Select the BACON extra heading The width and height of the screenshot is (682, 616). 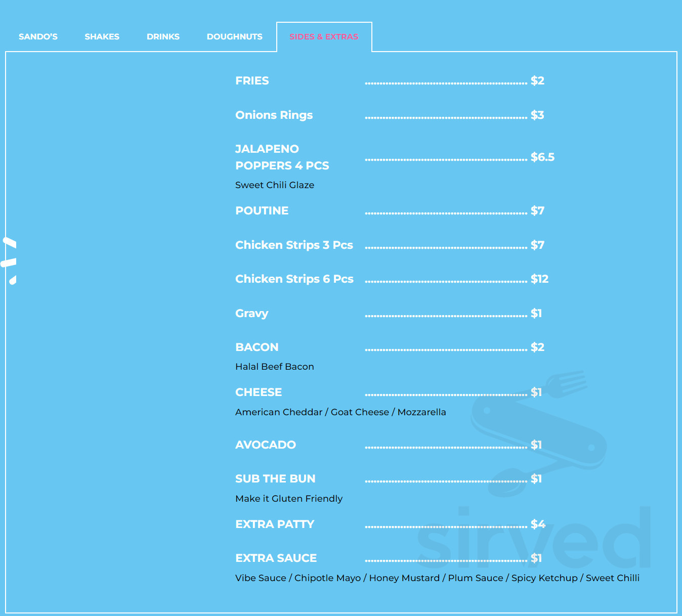point(257,347)
